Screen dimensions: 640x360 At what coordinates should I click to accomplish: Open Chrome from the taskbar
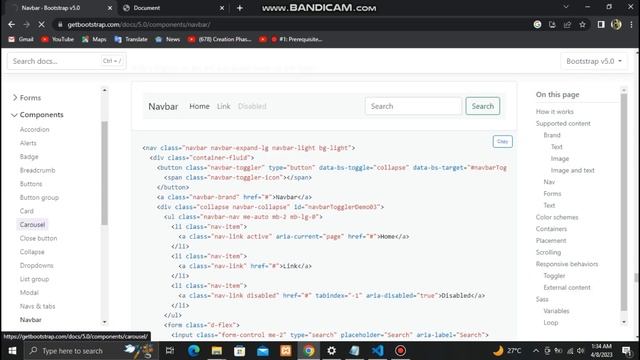tap(309, 351)
